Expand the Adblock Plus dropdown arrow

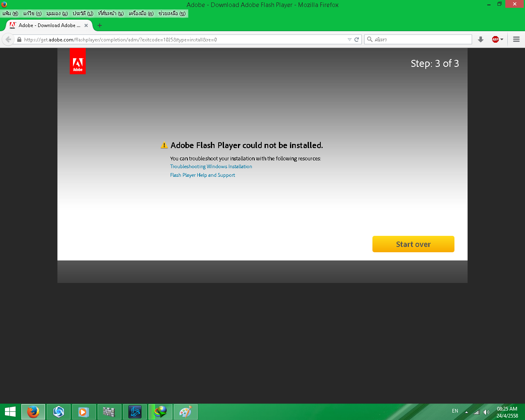[x=502, y=39]
